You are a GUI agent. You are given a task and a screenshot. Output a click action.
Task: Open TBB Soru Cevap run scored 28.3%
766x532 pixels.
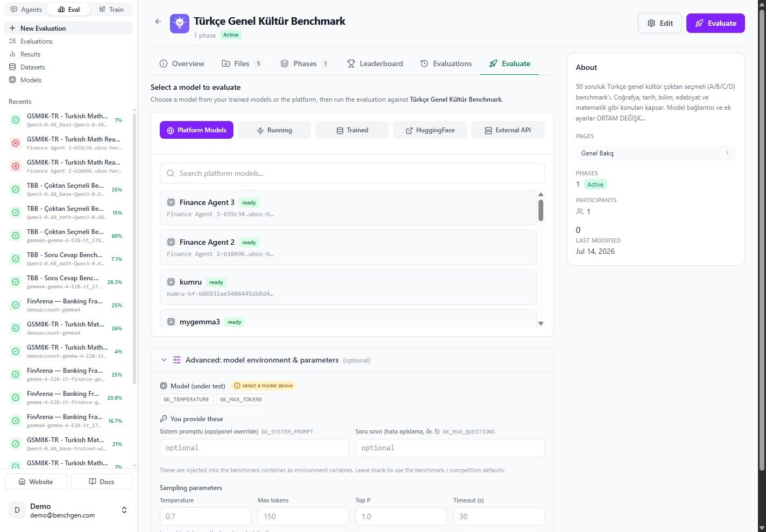pos(68,282)
